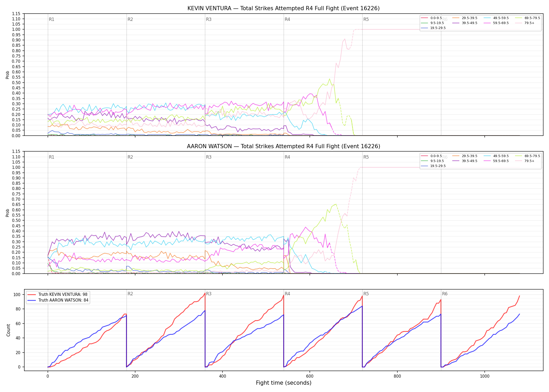Click the R5 round marker in Aaron Watson chart
This screenshot has height=392, width=549.
point(366,157)
